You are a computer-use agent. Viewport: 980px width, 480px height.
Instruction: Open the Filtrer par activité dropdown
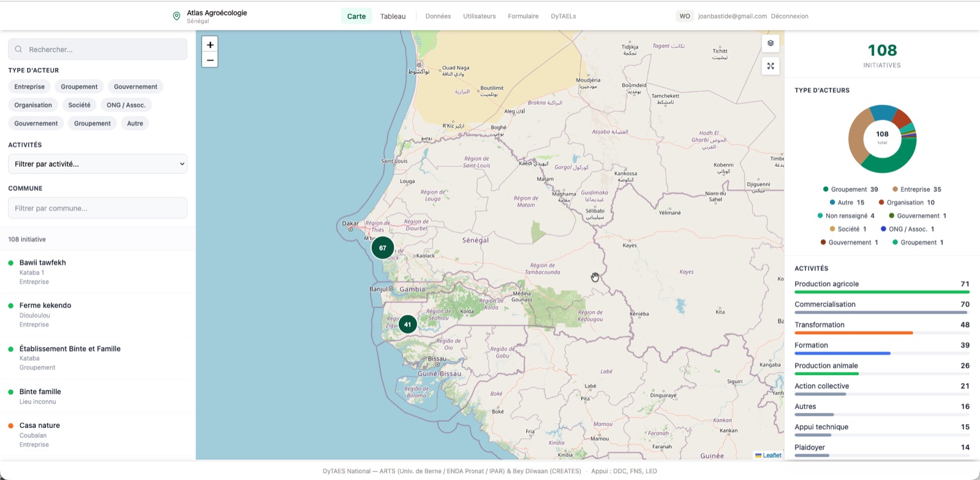coord(97,164)
